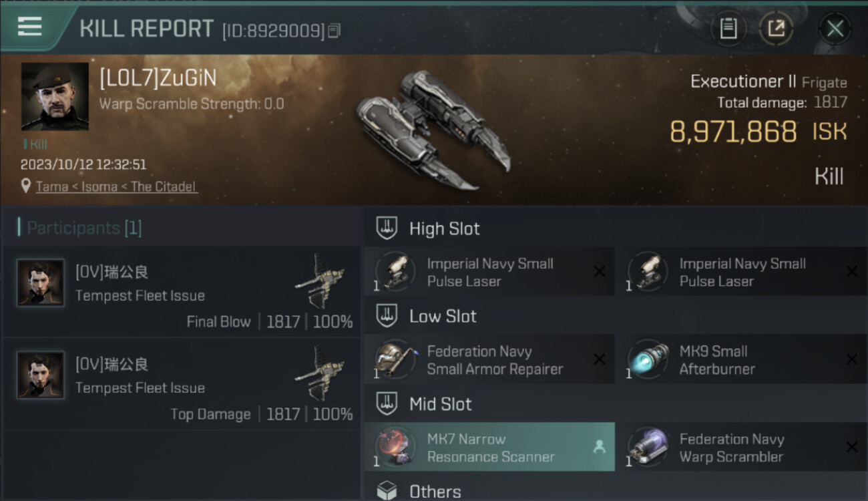The width and height of the screenshot is (868, 501).
Task: Click the MK9 Small Afterburner icon
Action: point(648,359)
